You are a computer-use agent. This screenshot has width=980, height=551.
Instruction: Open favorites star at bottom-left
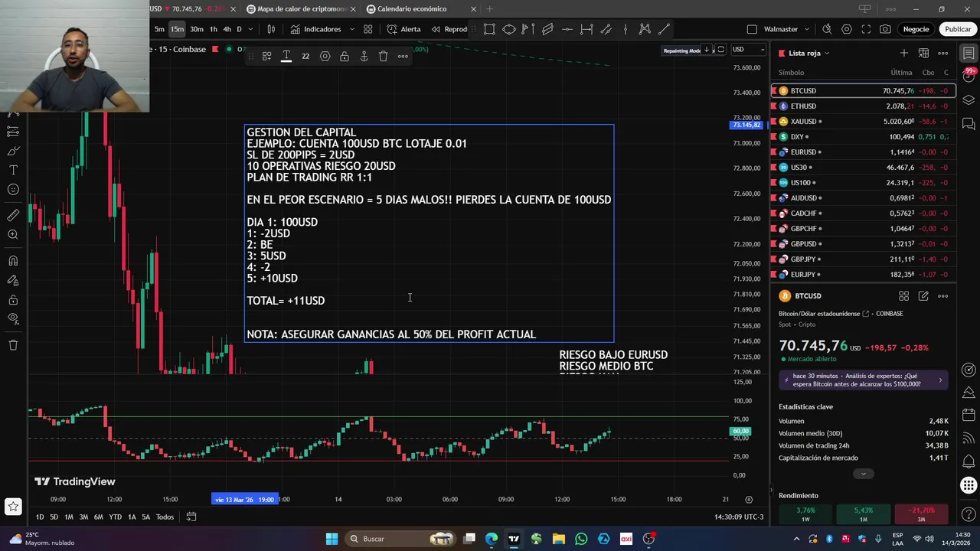13,506
